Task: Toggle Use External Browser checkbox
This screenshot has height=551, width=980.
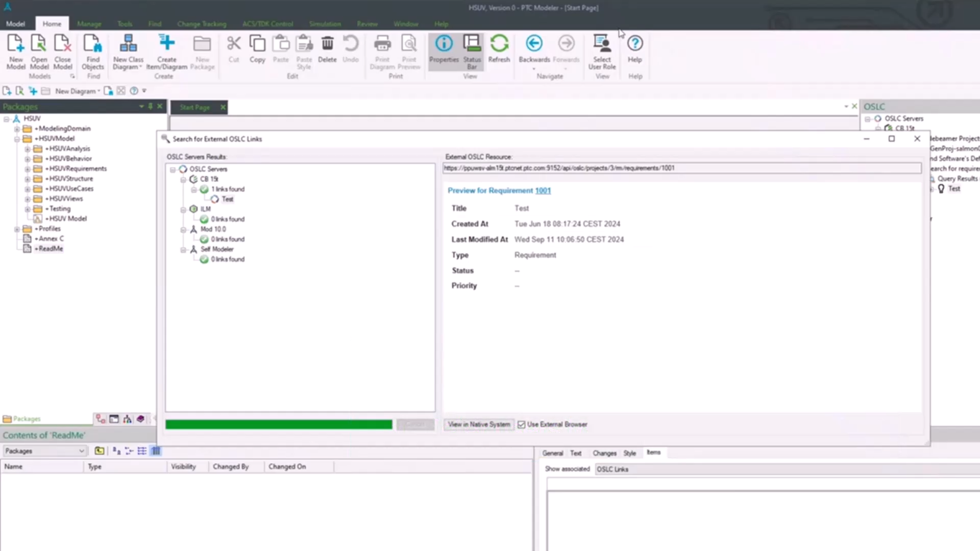Action: [521, 424]
